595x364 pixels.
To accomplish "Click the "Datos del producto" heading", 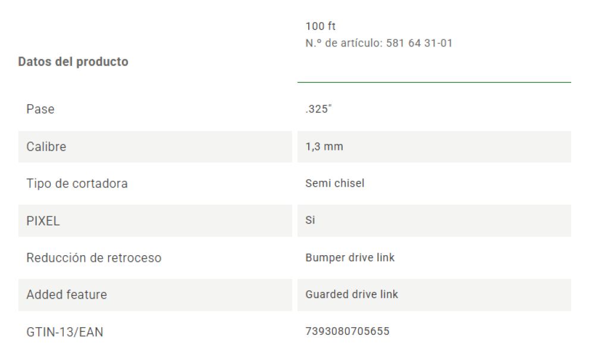I will point(73,62).
